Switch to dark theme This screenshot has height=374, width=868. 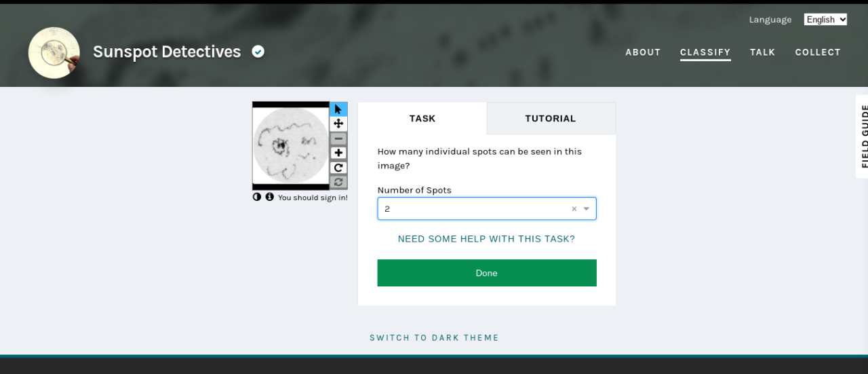point(434,337)
